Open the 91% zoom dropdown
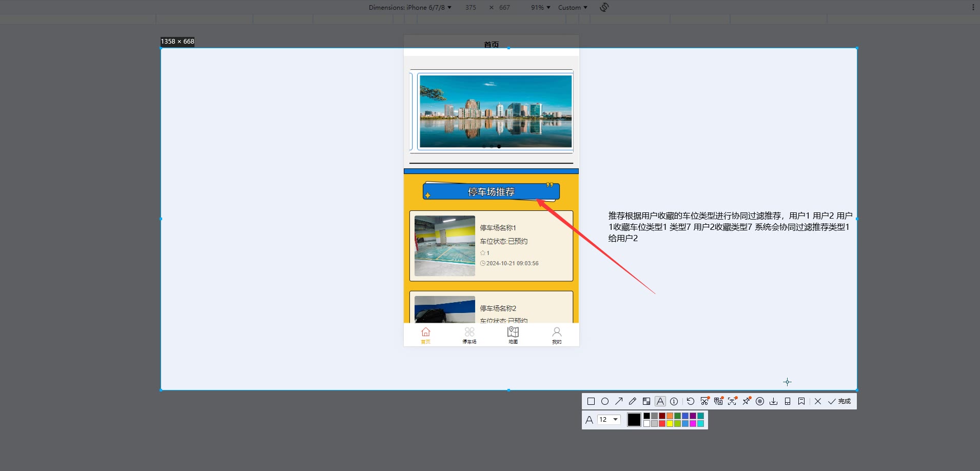980x471 pixels. (x=540, y=7)
